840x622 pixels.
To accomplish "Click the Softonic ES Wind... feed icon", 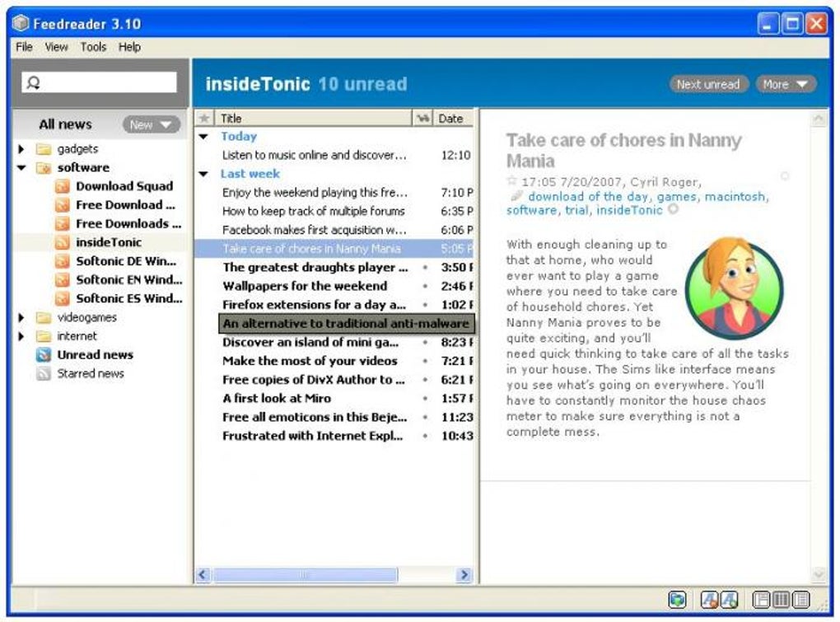I will tap(63, 298).
